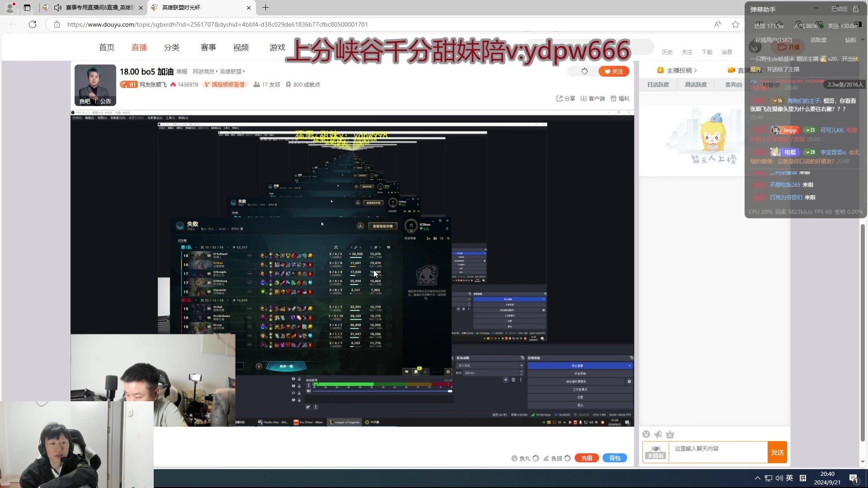Open the taskbar volume icon
Screen dimensions: 868x488
[779, 478]
